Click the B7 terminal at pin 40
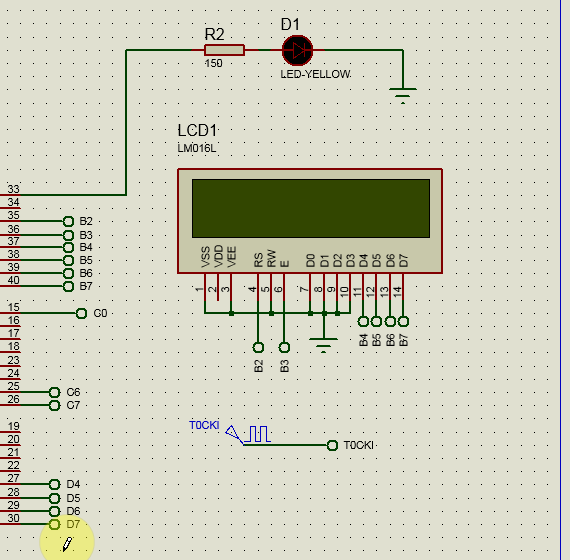570x560 pixels. pos(68,287)
